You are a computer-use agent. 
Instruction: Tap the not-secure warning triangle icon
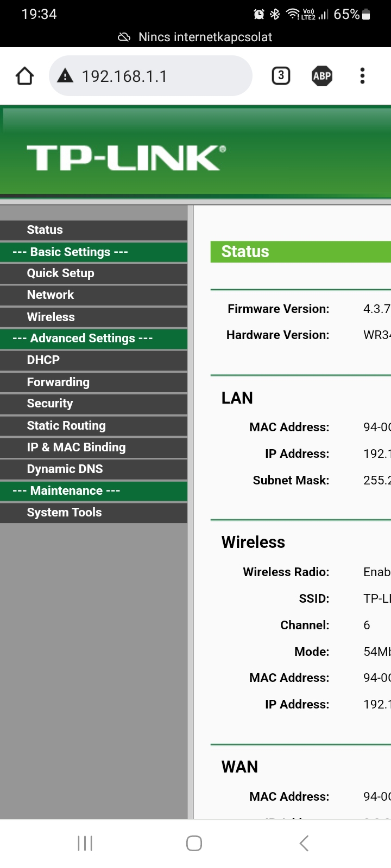pos(65,76)
